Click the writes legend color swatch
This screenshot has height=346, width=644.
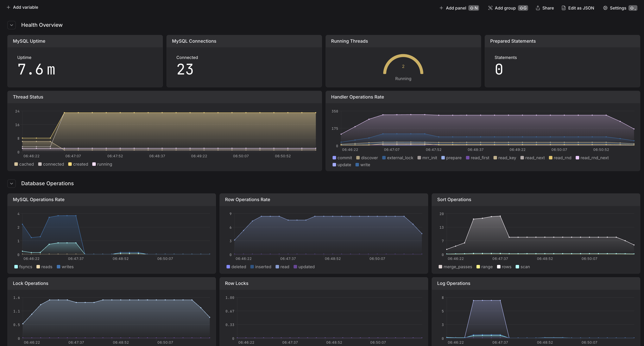(59, 267)
